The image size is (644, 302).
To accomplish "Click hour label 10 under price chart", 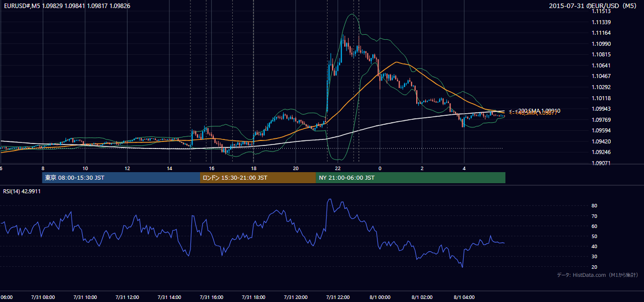I will tap(85, 169).
